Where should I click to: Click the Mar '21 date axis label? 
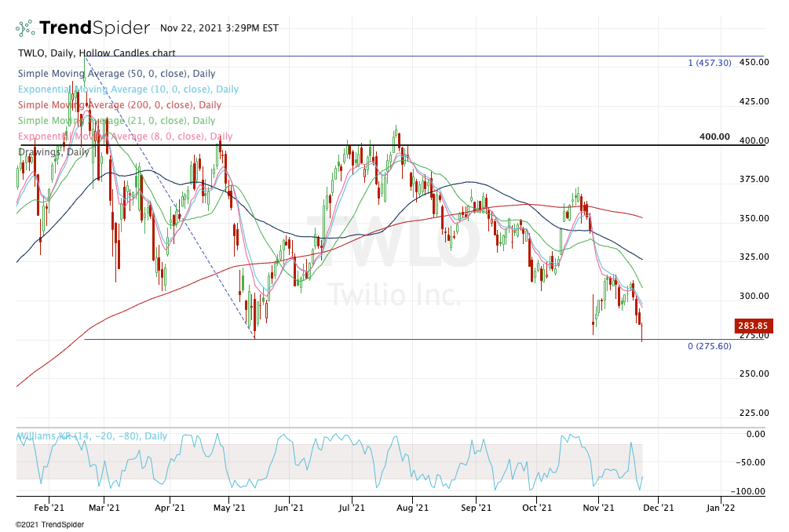104,508
